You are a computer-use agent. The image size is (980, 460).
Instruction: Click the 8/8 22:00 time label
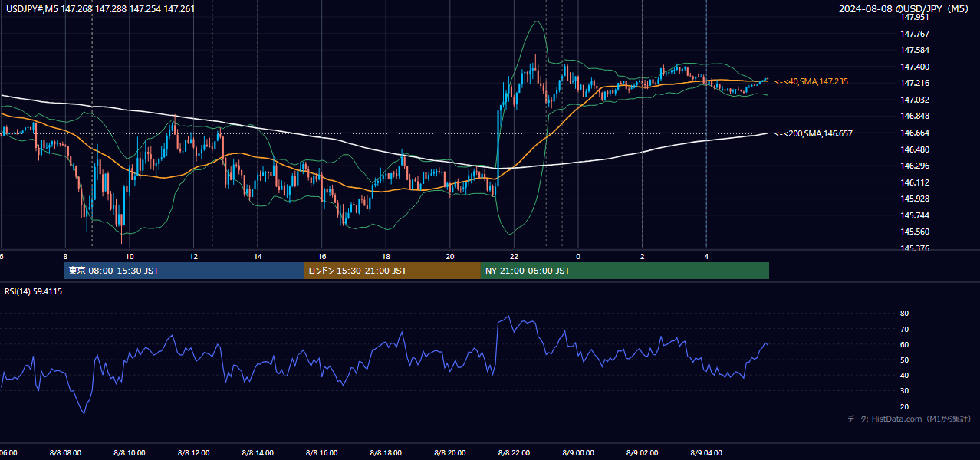(514, 452)
